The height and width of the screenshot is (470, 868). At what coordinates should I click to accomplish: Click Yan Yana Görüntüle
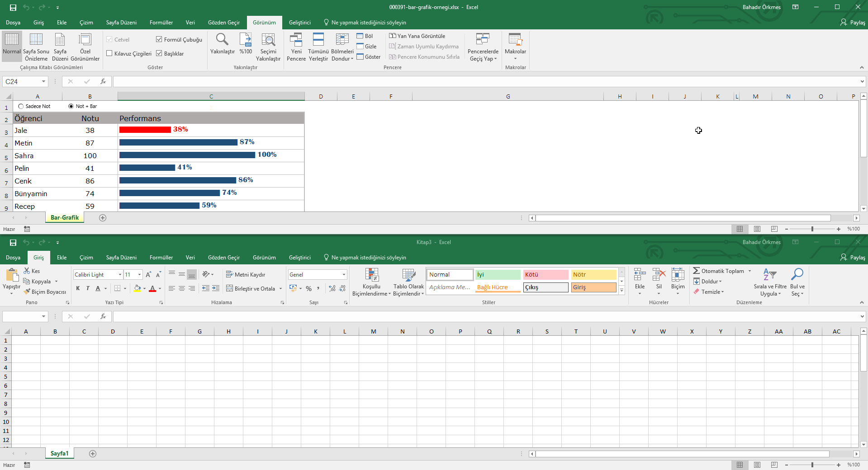coord(417,36)
